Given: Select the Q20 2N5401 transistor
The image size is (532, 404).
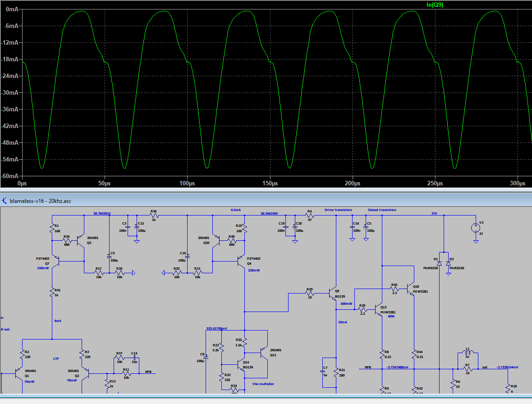Looking at the screenshot, I should (x=216, y=240).
